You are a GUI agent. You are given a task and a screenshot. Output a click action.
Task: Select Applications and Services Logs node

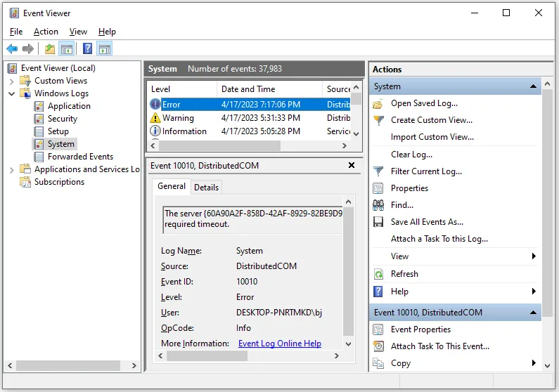pyautogui.click(x=86, y=169)
